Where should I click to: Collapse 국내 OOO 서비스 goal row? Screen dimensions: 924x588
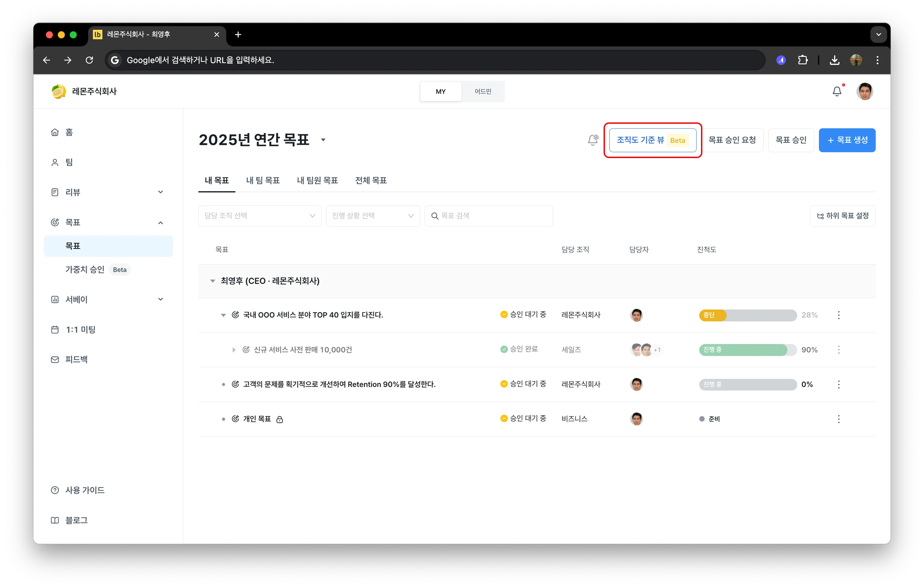pos(223,315)
